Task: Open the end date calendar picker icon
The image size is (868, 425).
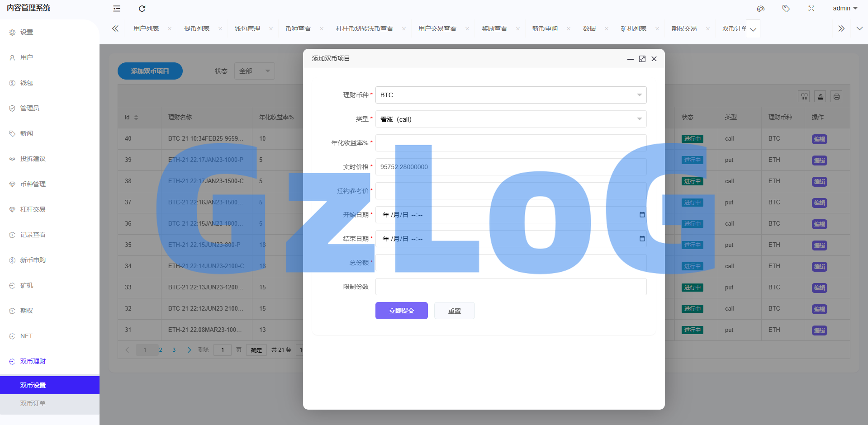Action: (642, 239)
